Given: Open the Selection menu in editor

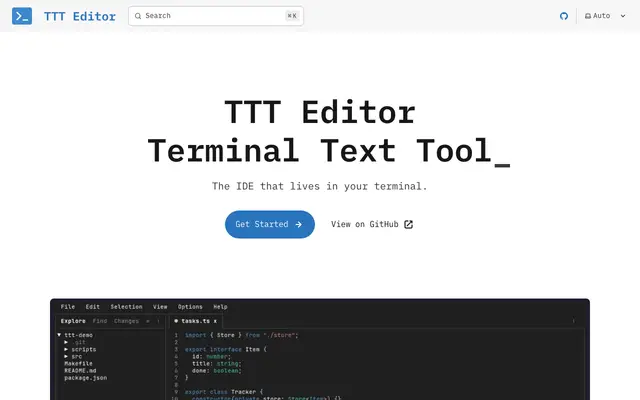Looking at the screenshot, I should (x=127, y=307).
